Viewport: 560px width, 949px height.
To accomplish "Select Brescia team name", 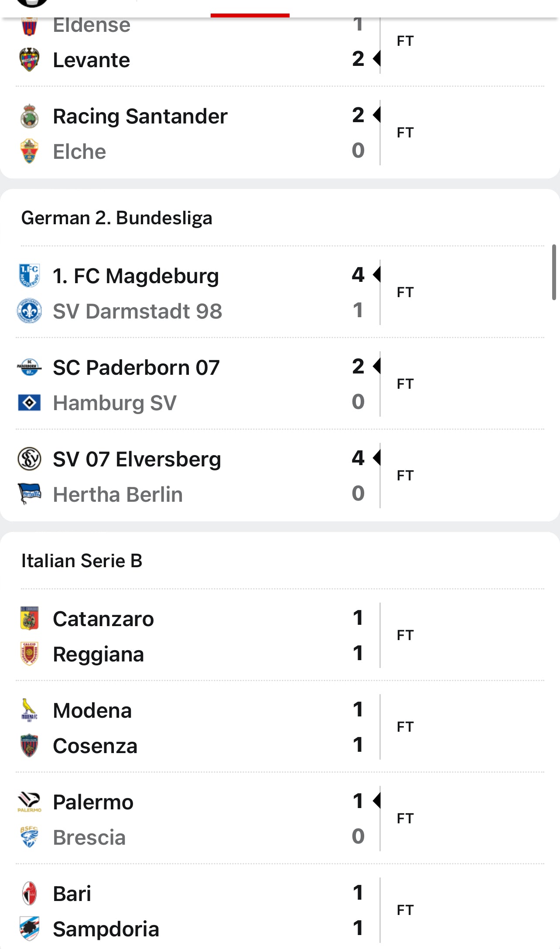I will [89, 837].
